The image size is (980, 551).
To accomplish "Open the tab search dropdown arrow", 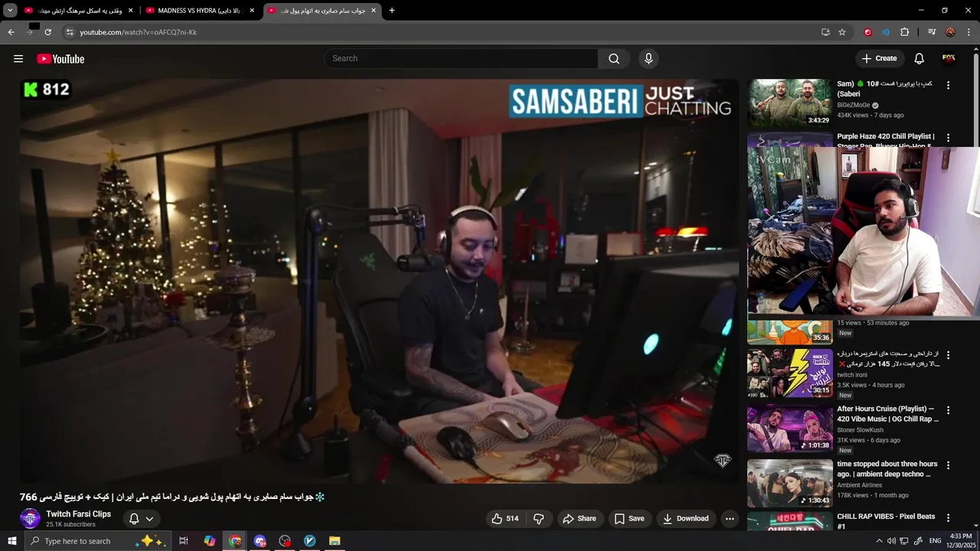I will pos(10,11).
